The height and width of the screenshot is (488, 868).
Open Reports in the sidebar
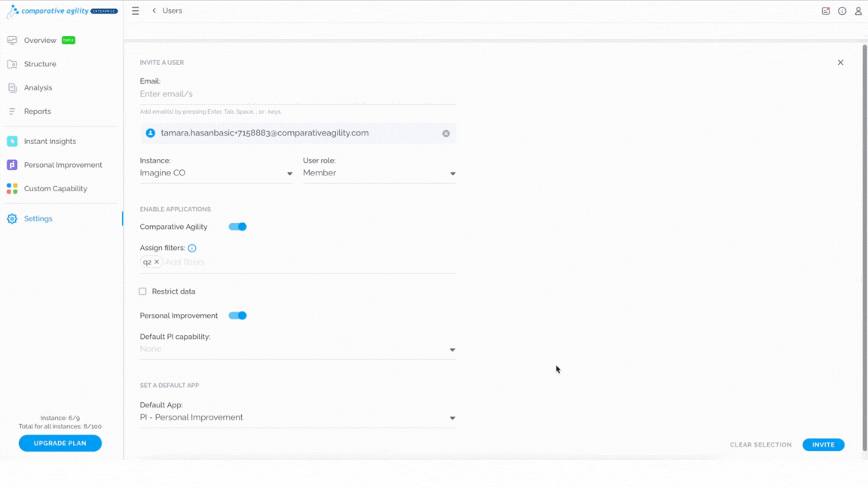pyautogui.click(x=37, y=111)
